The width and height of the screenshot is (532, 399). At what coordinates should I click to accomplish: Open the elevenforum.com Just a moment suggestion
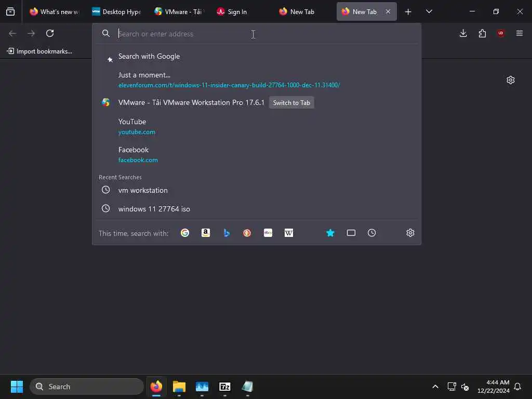coord(257,79)
